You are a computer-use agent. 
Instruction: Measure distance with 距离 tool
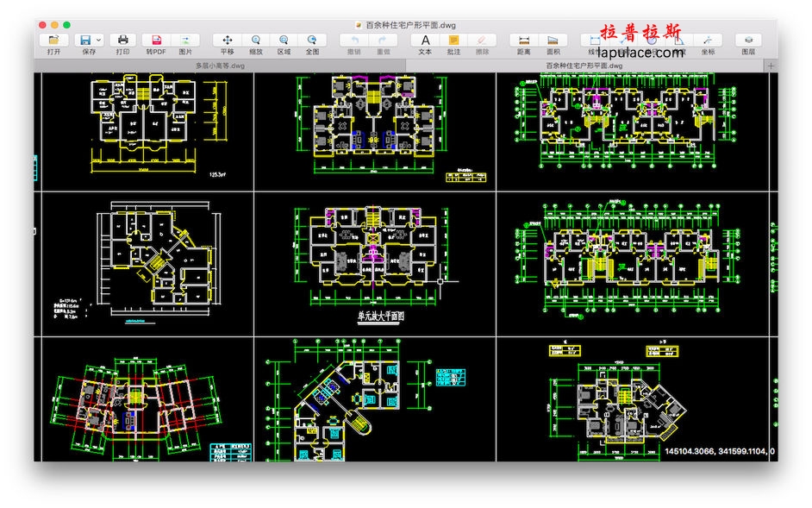523,40
